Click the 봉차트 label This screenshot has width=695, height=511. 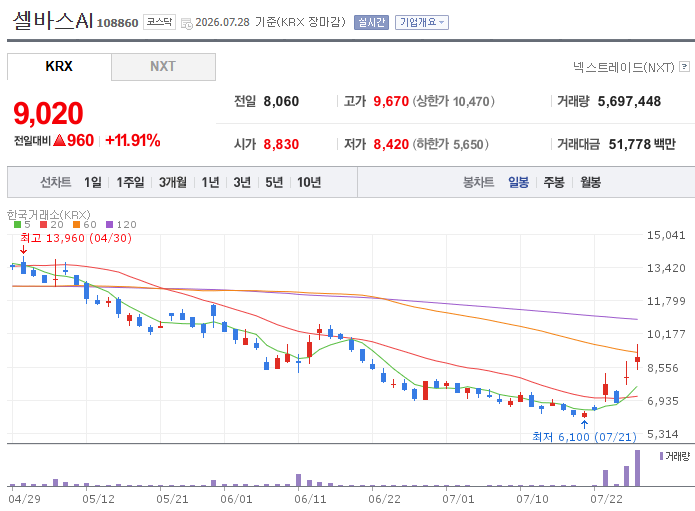[478, 182]
